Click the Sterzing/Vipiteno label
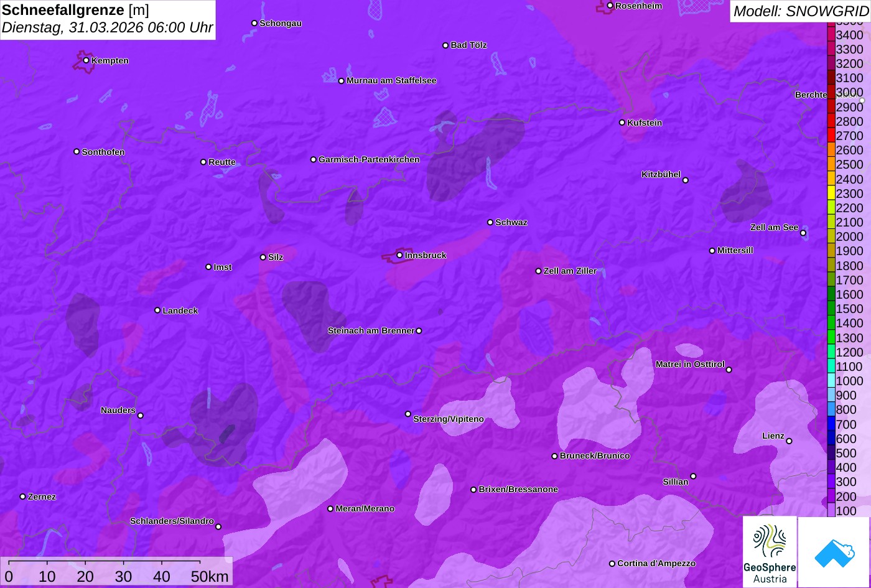This screenshot has height=588, width=871. (449, 419)
